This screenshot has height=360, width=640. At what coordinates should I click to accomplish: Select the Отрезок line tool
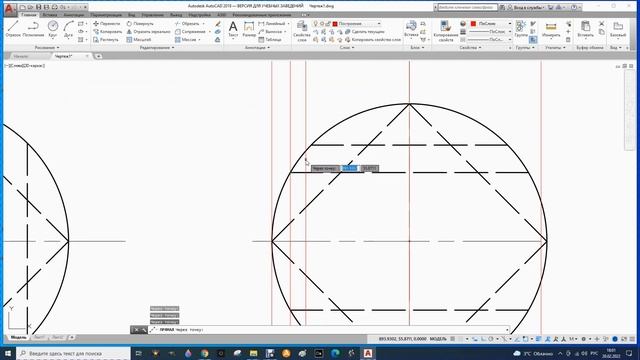click(13, 29)
